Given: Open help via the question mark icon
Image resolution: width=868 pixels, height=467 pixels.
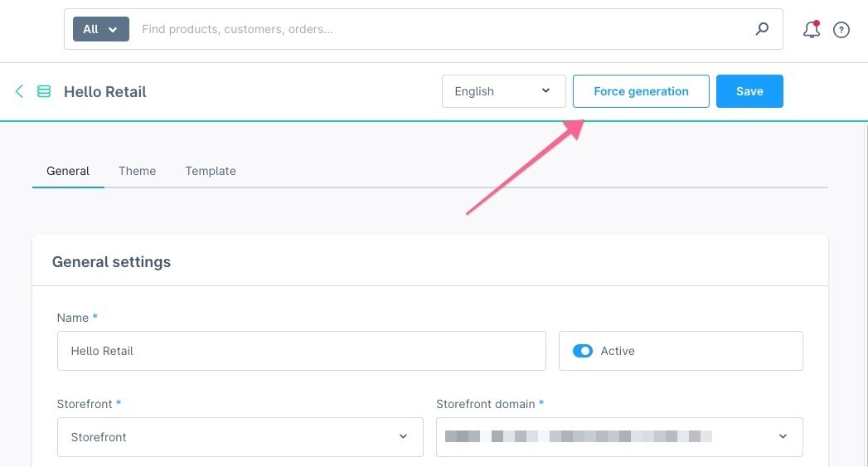Looking at the screenshot, I should click(x=841, y=30).
